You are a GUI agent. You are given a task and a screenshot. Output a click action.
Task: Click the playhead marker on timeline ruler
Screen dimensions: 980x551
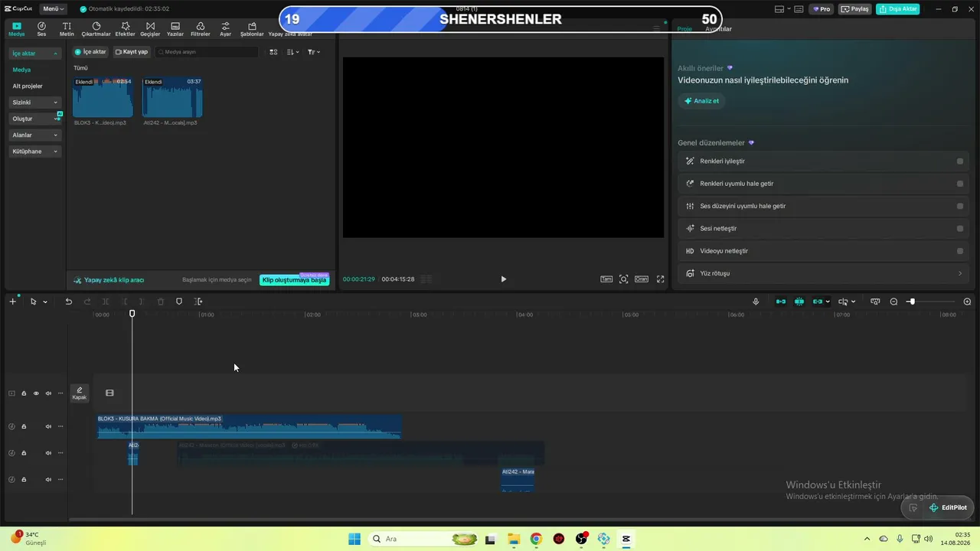132,314
